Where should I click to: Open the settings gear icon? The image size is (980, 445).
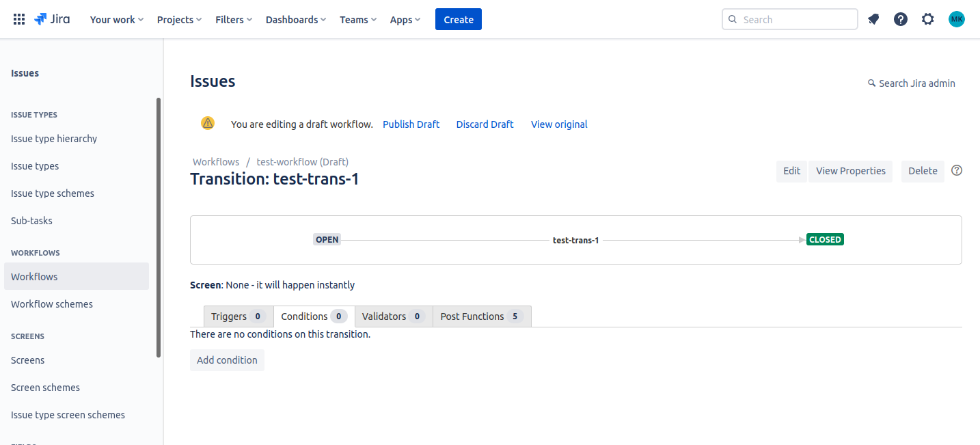(x=927, y=19)
